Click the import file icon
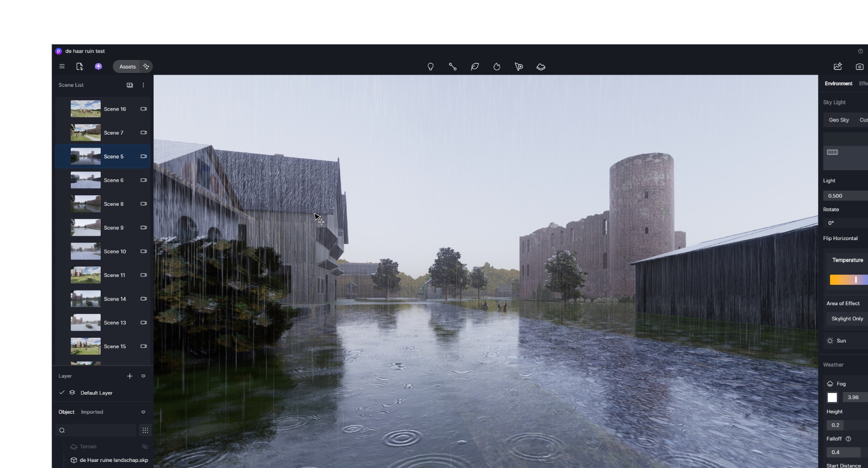 pos(79,66)
